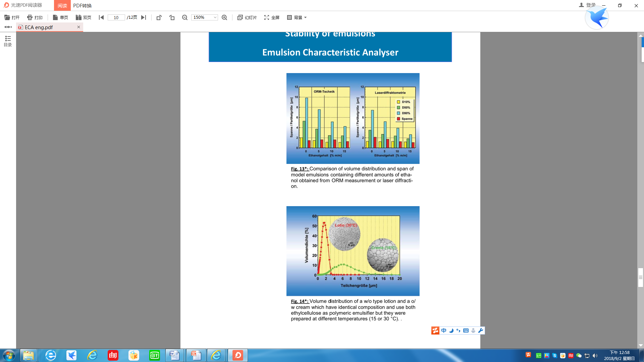Viewport: 644px width, 362px height.
Task: Close the ECA eng.pdf tab
Action: (78, 27)
